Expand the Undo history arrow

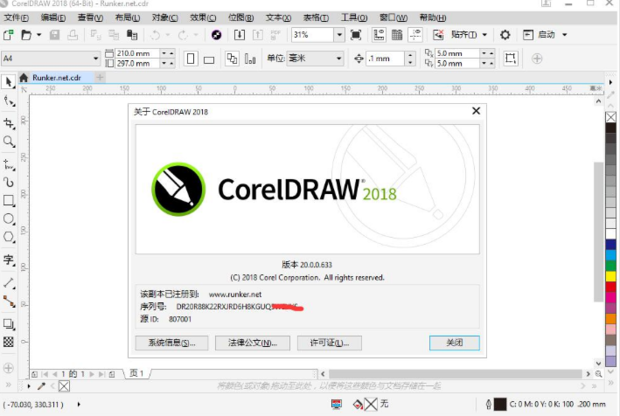point(168,35)
